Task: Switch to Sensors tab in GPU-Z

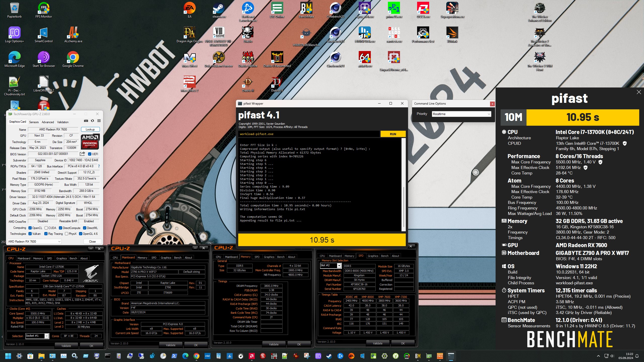Action: pyautogui.click(x=34, y=122)
